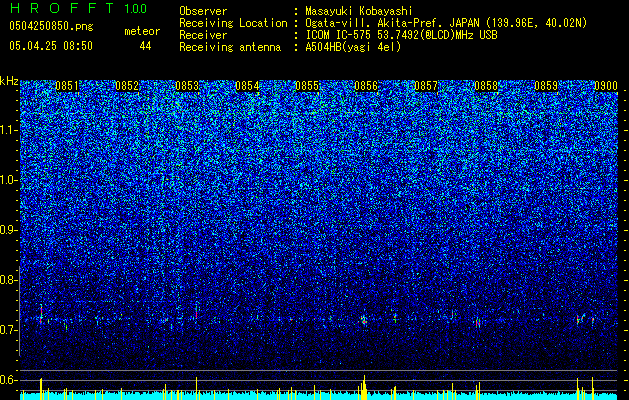Click the 0857 time marker
629x400 pixels.
point(426,86)
